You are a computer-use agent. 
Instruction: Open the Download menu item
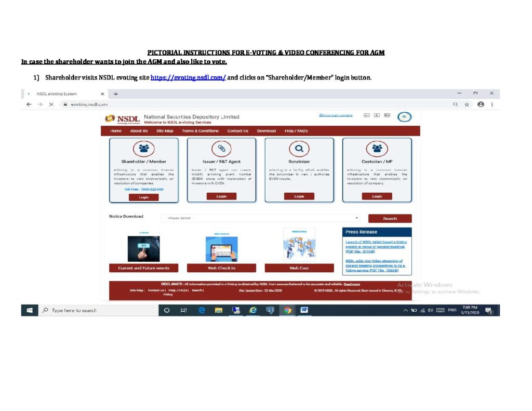(x=267, y=131)
